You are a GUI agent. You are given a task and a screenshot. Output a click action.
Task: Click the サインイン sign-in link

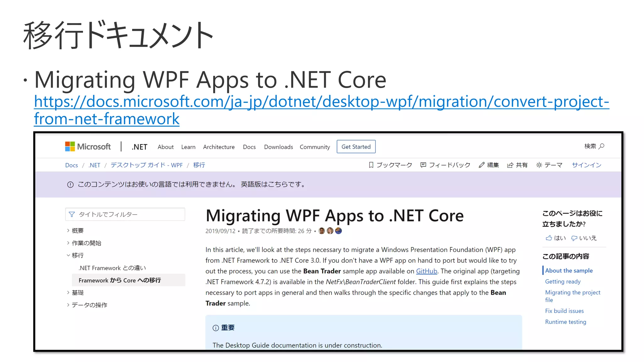(x=586, y=165)
